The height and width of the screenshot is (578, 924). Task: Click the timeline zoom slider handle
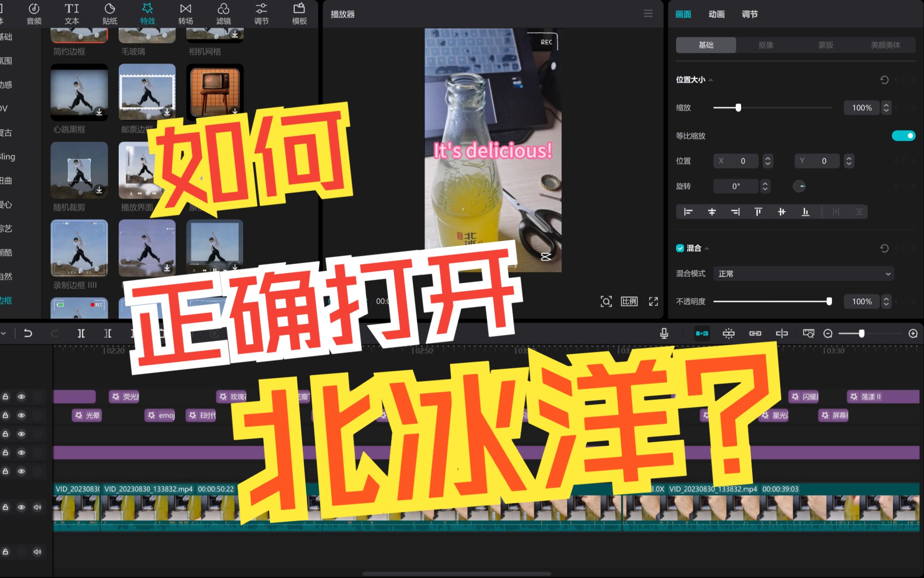pos(862,333)
